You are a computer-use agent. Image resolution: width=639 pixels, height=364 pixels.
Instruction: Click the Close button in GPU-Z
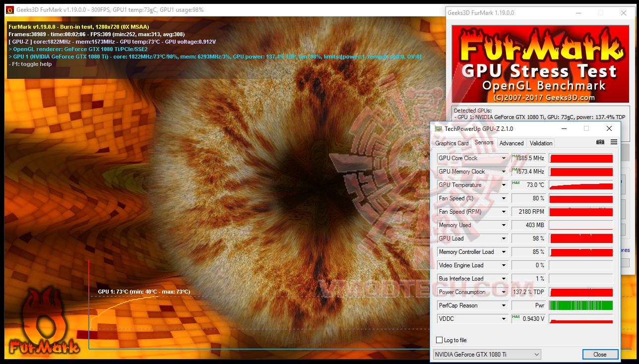point(600,354)
